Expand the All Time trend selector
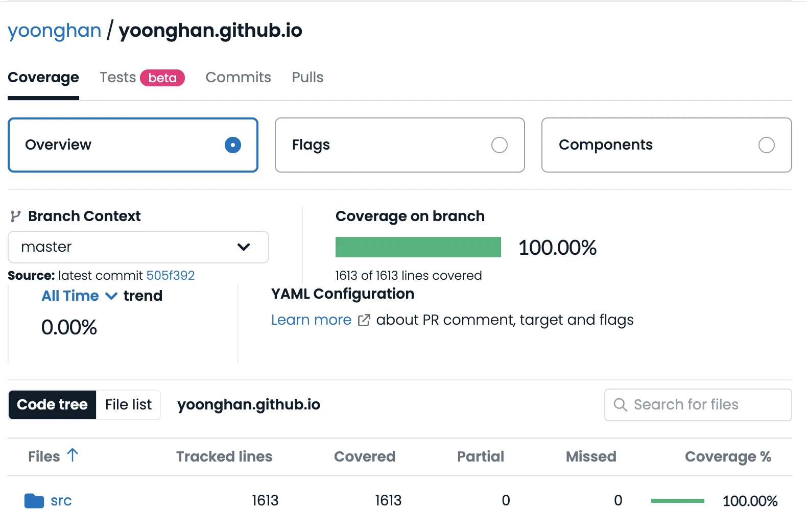This screenshot has height=532, width=807. 79,296
